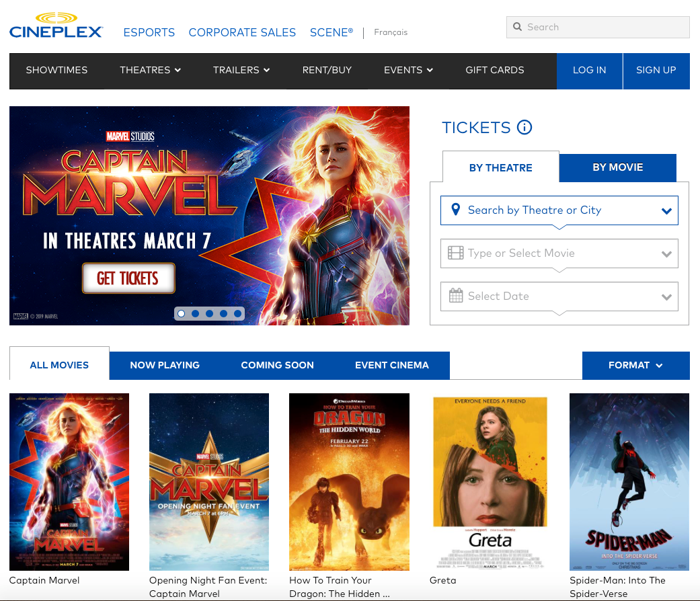This screenshot has height=601, width=700.
Task: Open the SCENE link
Action: tap(332, 32)
